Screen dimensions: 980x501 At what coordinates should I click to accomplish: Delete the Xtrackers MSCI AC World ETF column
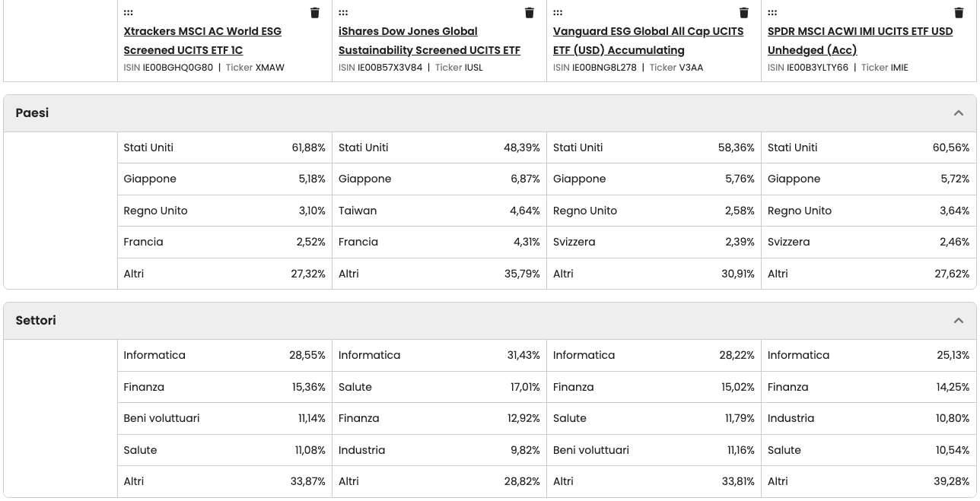[x=315, y=13]
